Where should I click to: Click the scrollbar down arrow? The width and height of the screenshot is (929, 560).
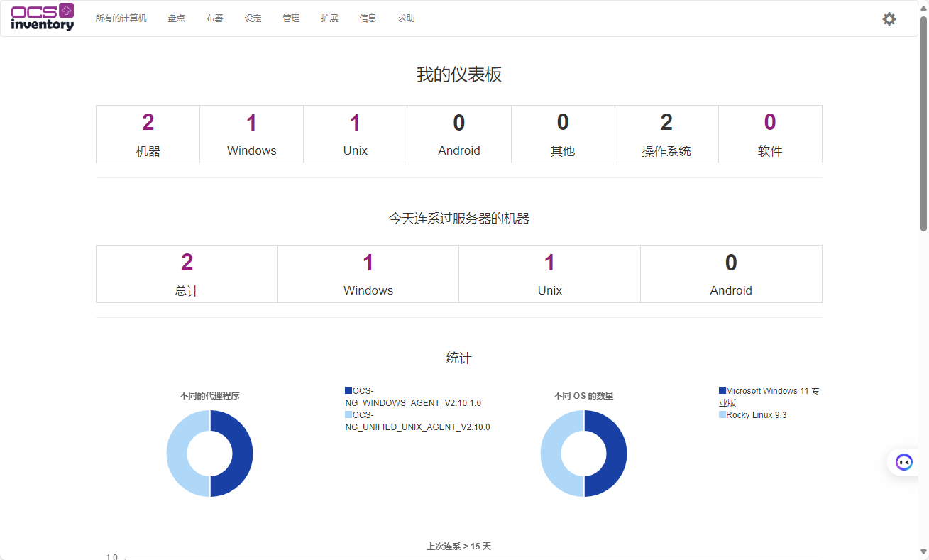(923, 552)
